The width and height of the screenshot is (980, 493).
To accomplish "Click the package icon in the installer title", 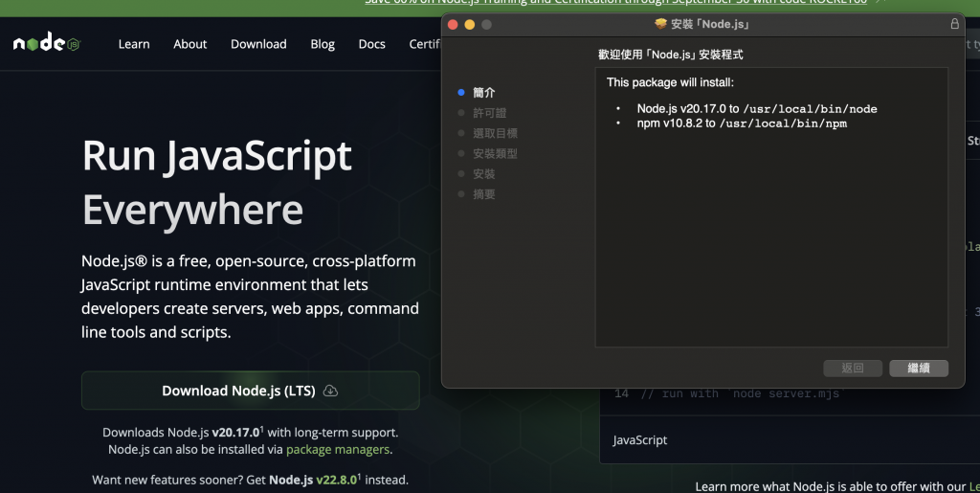I will tap(660, 24).
